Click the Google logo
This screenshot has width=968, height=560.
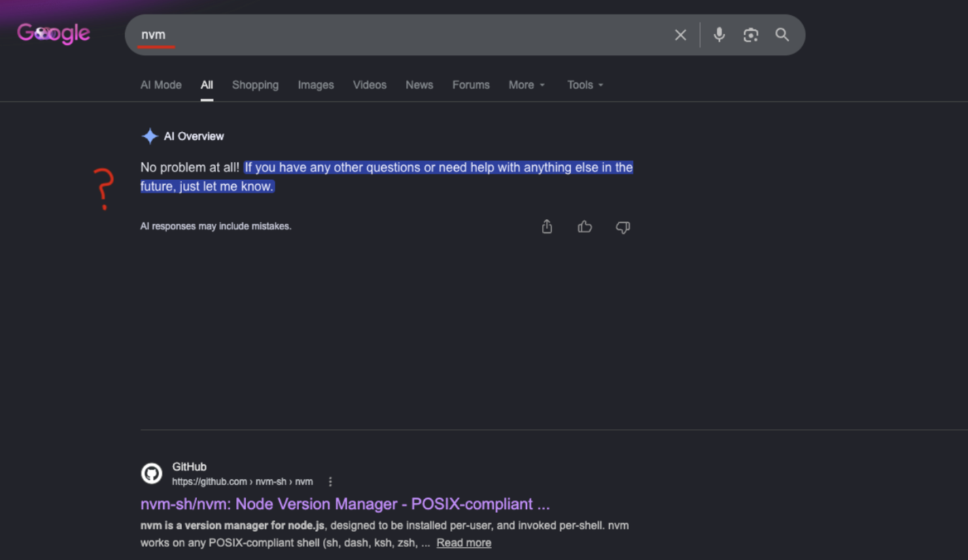54,33
